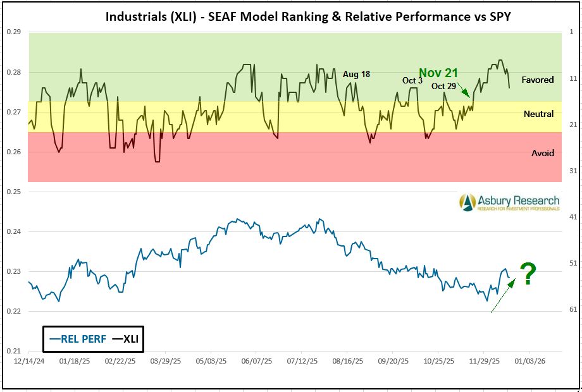The height and width of the screenshot is (392, 582).
Task: Click the Aug 18 annotation label
Action: click(356, 74)
